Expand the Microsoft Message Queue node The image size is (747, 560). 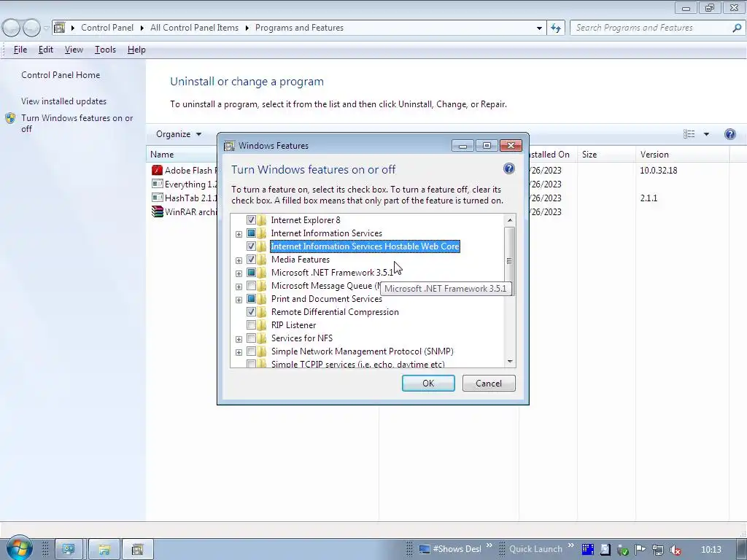[239, 287]
